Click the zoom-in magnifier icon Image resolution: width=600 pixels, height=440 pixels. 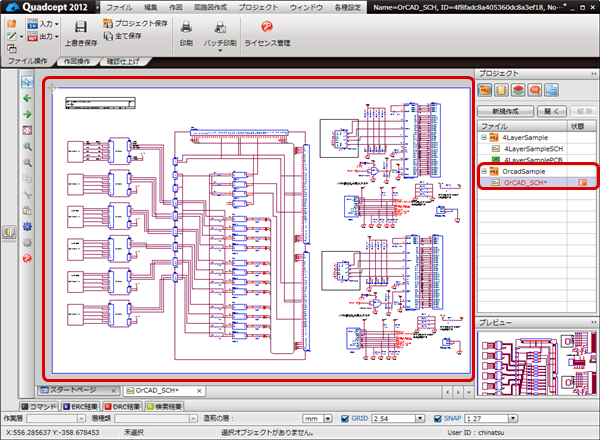click(26, 146)
